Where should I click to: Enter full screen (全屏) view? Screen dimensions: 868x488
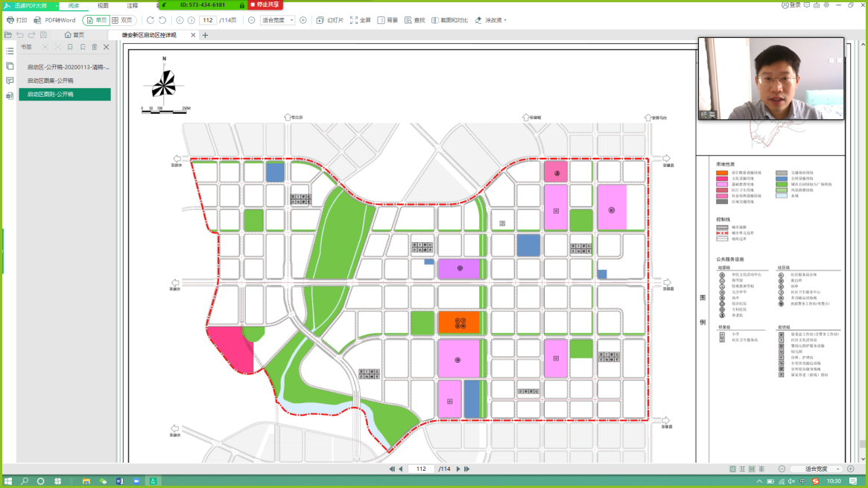(360, 20)
